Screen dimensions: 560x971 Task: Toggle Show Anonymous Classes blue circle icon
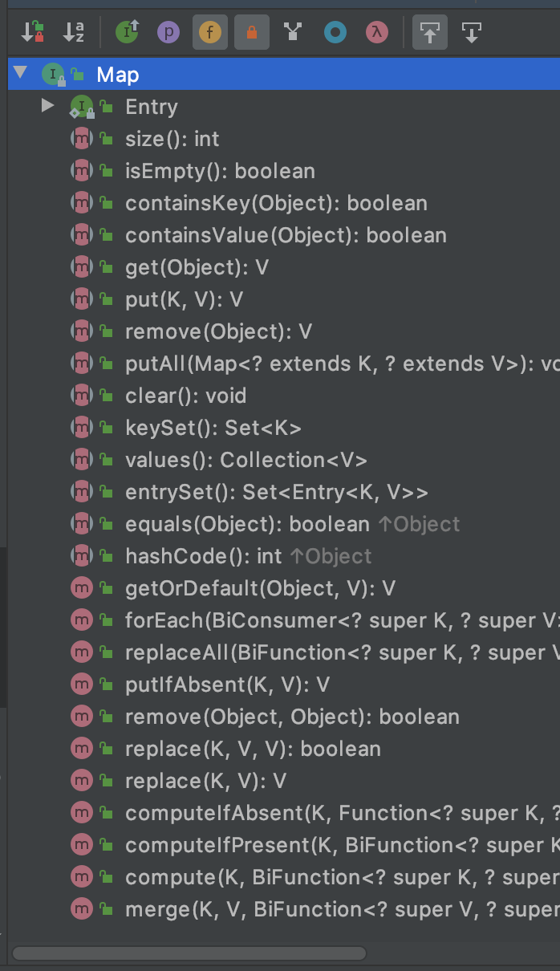point(335,33)
